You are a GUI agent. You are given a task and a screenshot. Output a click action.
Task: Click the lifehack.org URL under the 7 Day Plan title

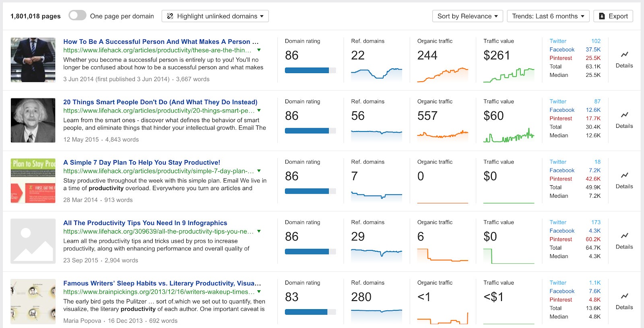click(157, 171)
